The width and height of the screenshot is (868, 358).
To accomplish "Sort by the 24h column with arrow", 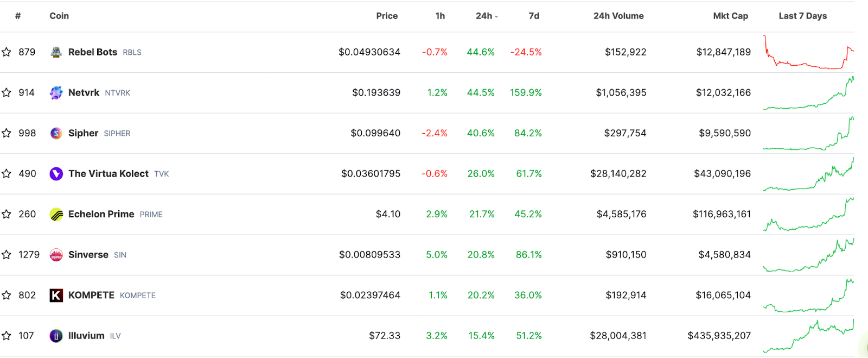I will tap(487, 16).
